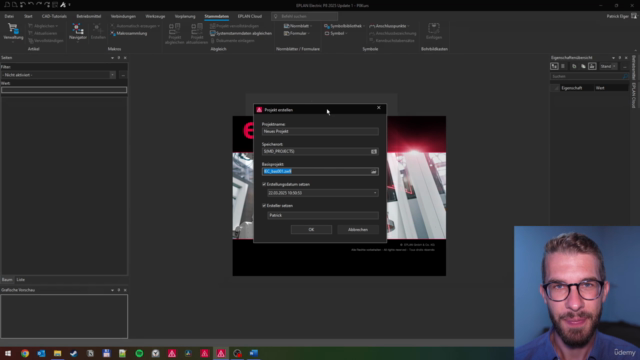Open Spotify from the taskbar

(139, 353)
